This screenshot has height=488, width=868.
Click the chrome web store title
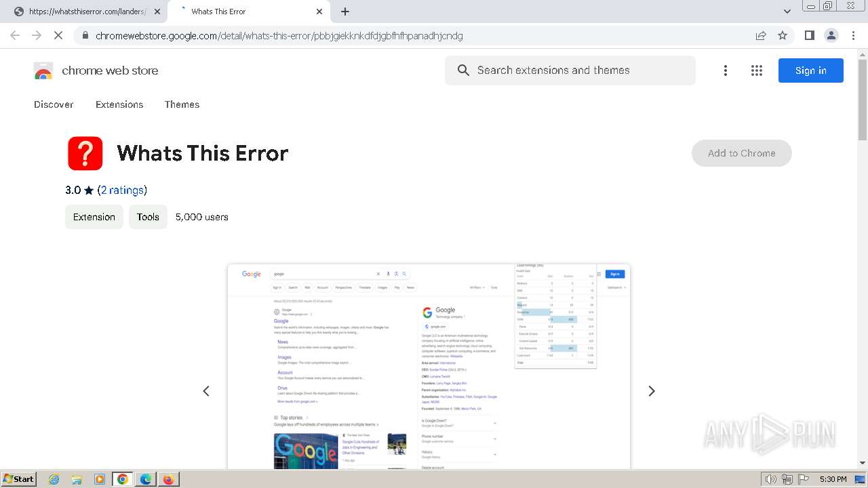110,70
